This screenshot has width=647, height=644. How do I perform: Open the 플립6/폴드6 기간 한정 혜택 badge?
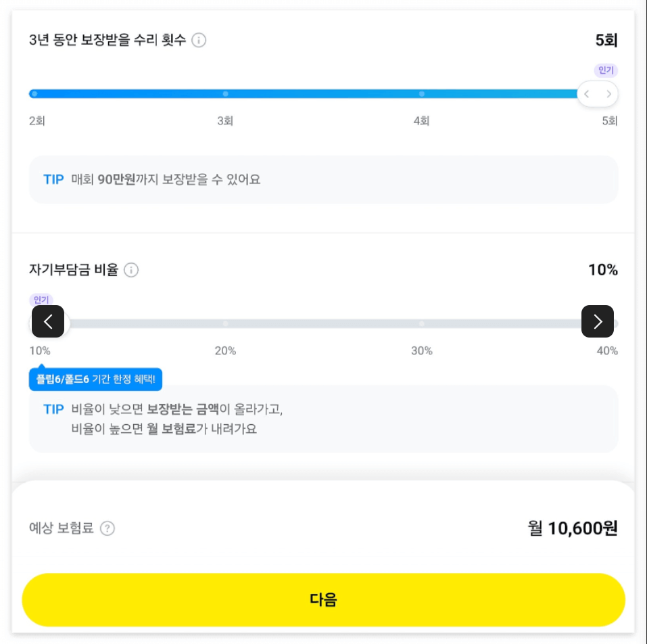pyautogui.click(x=95, y=379)
